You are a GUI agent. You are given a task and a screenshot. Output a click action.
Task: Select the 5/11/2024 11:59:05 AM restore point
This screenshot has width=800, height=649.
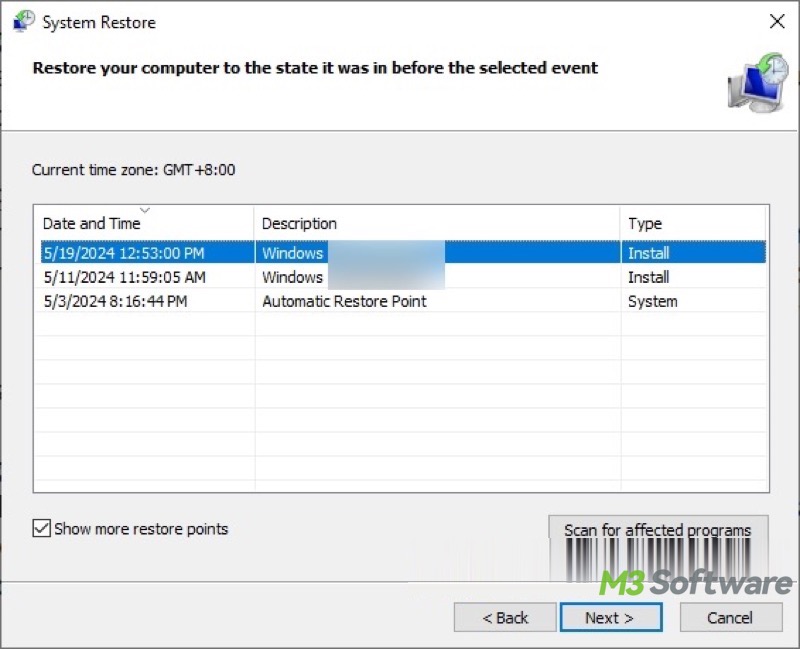click(124, 277)
